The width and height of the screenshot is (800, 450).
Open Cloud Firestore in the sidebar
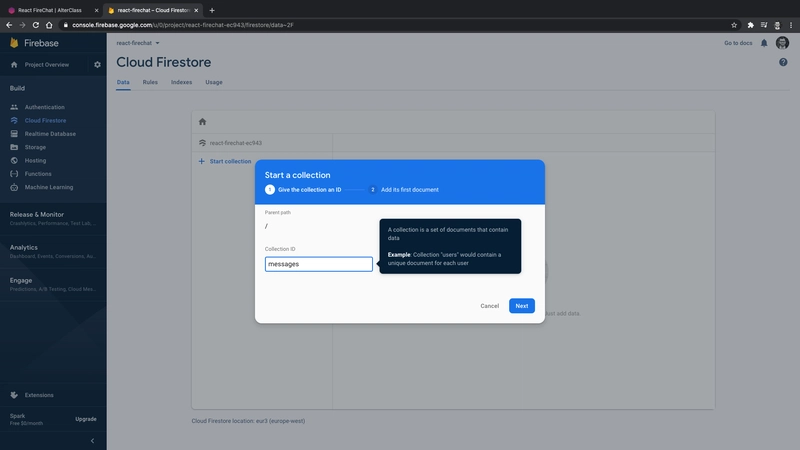tap(45, 120)
